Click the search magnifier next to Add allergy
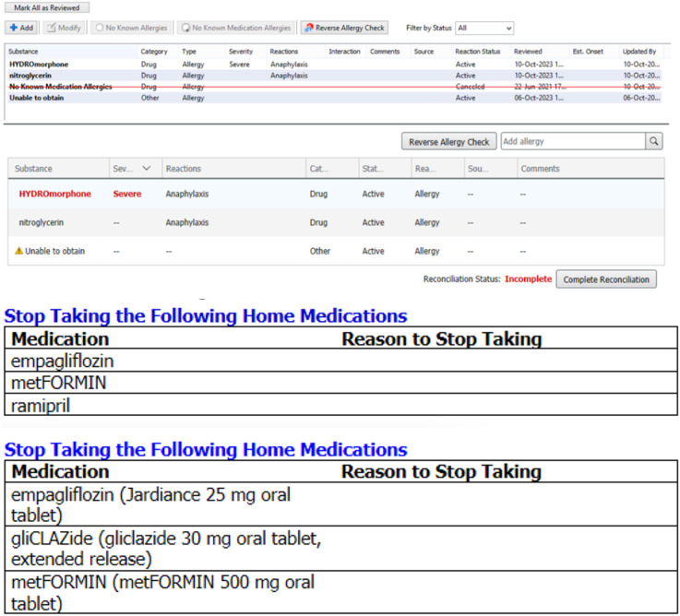The image size is (680, 616). [653, 142]
